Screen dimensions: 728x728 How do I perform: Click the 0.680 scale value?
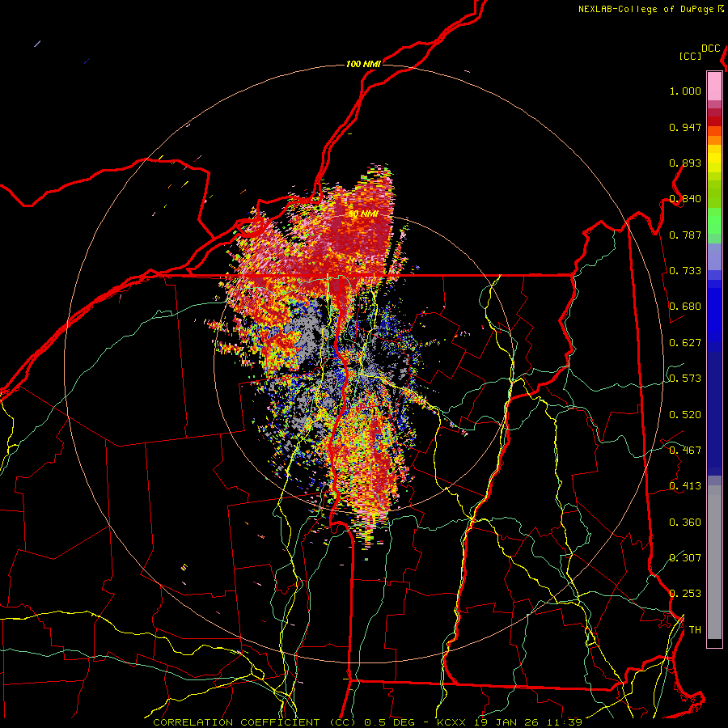(685, 307)
